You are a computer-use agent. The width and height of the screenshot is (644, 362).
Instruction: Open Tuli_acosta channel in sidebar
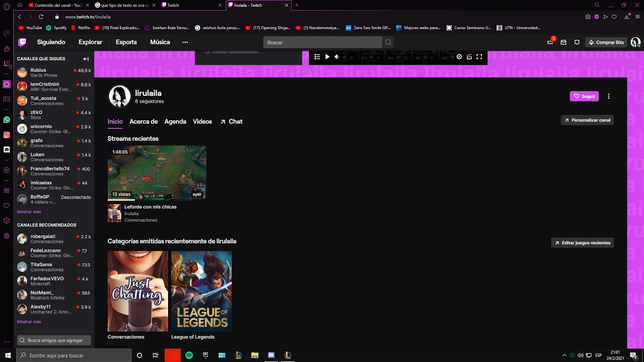point(54,101)
